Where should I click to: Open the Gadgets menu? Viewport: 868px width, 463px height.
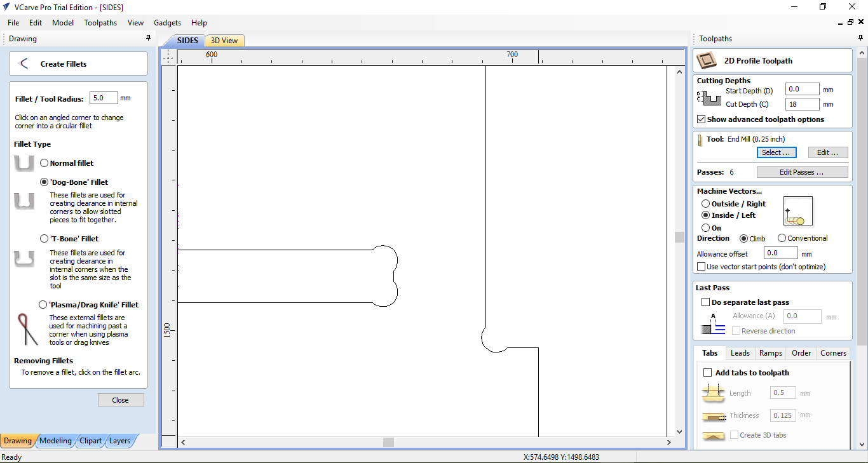167,22
